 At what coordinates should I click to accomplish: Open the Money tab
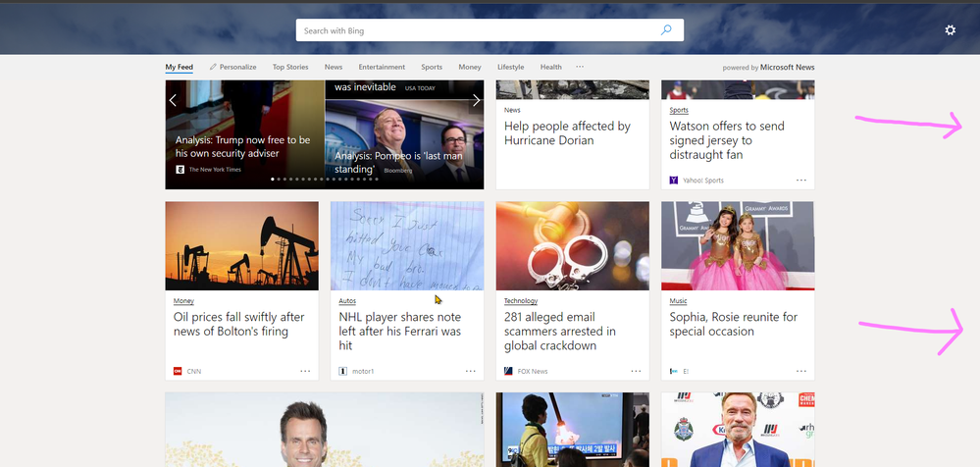[x=469, y=67]
